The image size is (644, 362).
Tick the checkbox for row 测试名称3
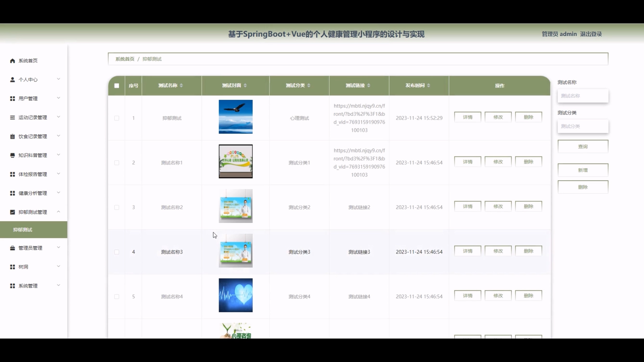[x=116, y=252]
